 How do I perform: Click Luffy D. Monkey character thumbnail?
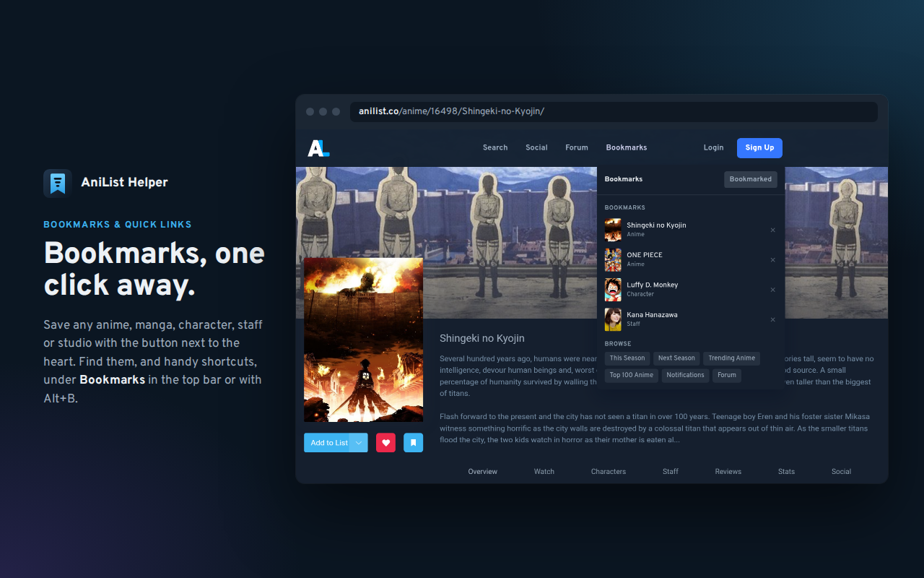(x=613, y=289)
